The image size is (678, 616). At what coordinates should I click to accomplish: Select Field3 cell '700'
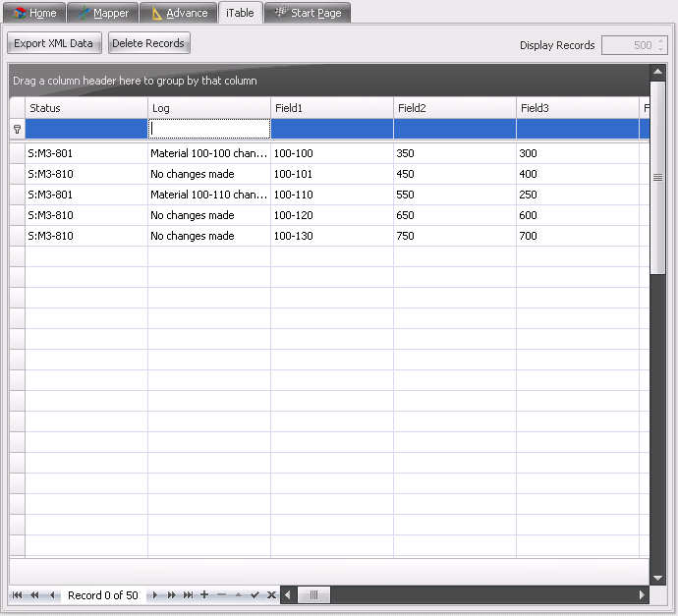(x=578, y=236)
